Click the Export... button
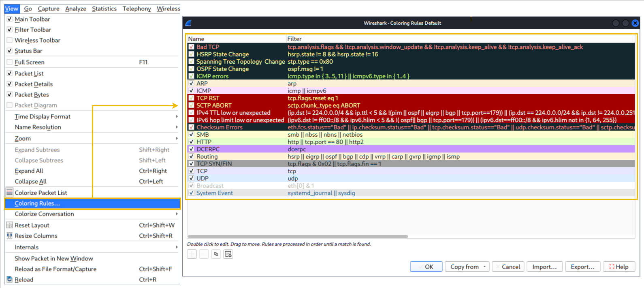 click(x=583, y=267)
